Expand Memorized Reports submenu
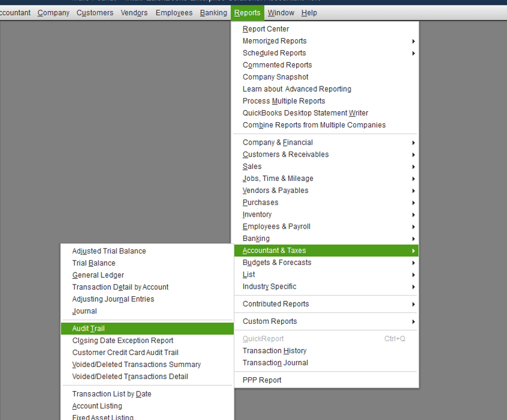The image size is (507, 420). [326, 41]
